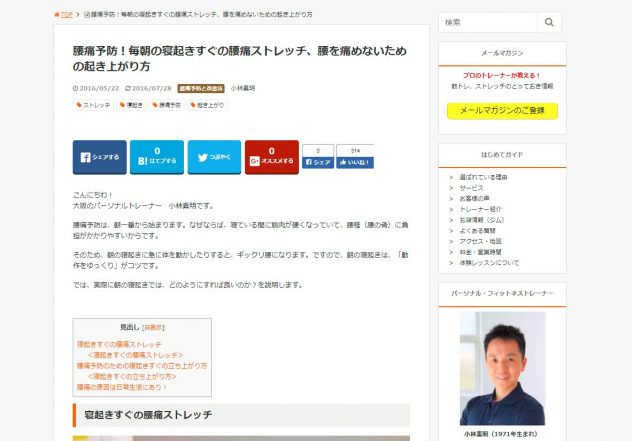Click the メールマガジンのご登録 yellow button
The image size is (632, 441).
point(502,111)
